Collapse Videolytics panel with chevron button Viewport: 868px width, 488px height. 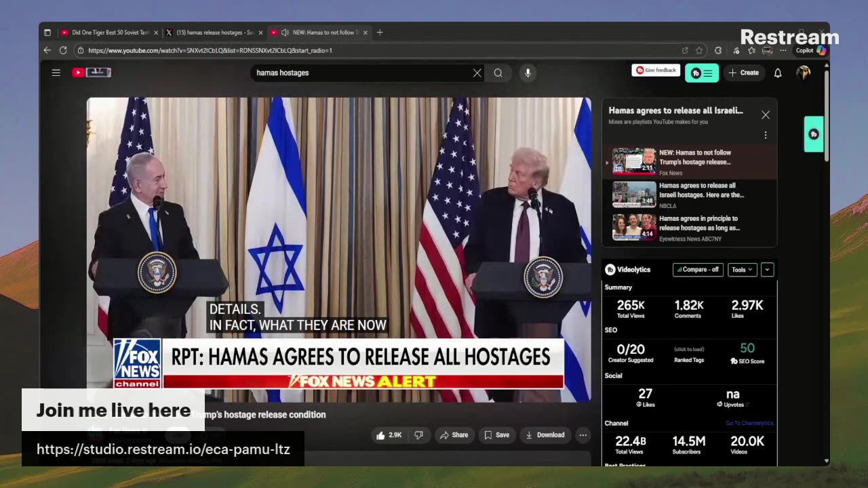tap(767, 270)
